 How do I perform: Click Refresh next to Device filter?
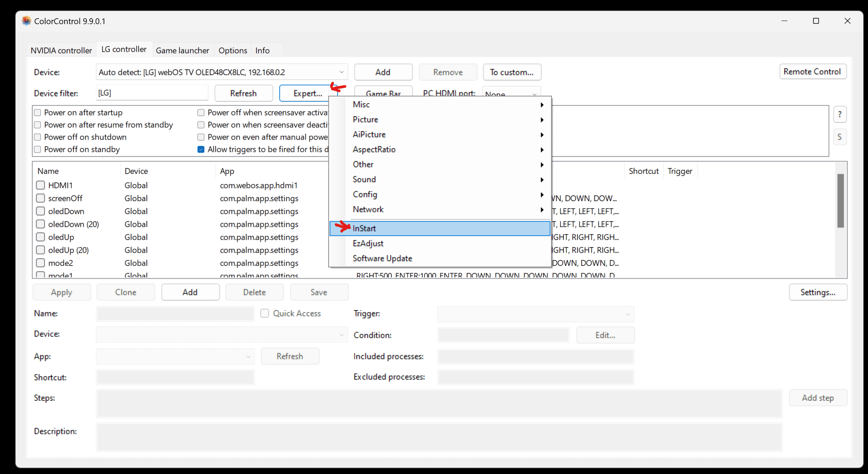243,93
